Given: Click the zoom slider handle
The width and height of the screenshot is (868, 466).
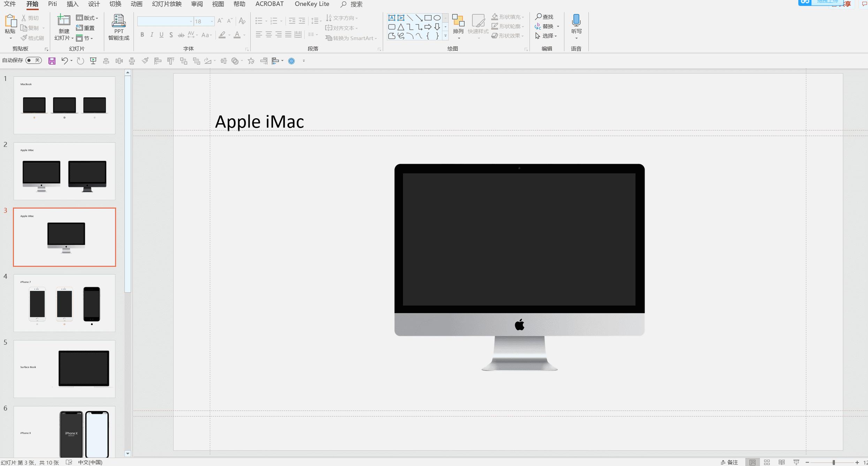Looking at the screenshot, I should [833, 462].
